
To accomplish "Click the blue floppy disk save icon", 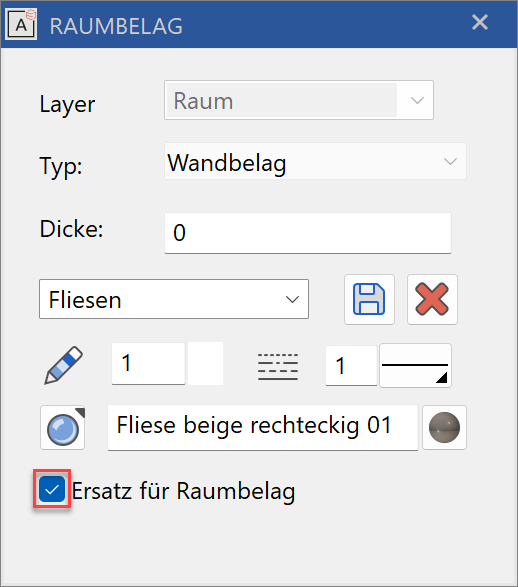I will coord(369,299).
